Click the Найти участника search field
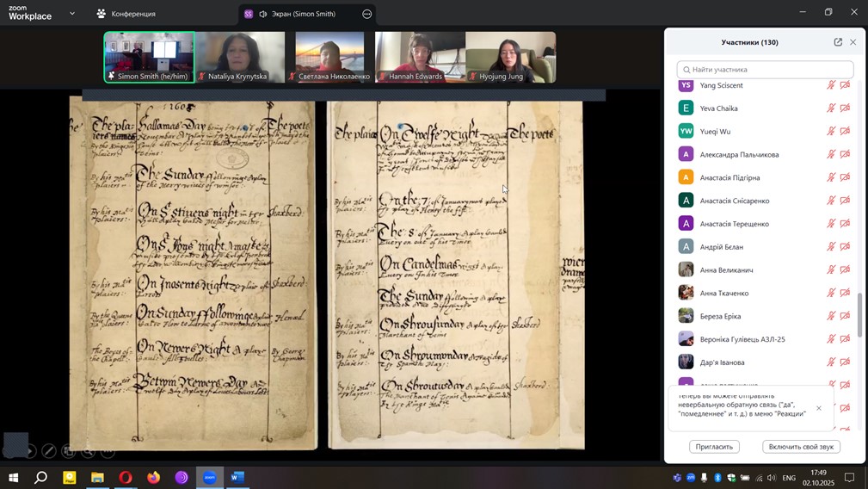 click(x=765, y=70)
